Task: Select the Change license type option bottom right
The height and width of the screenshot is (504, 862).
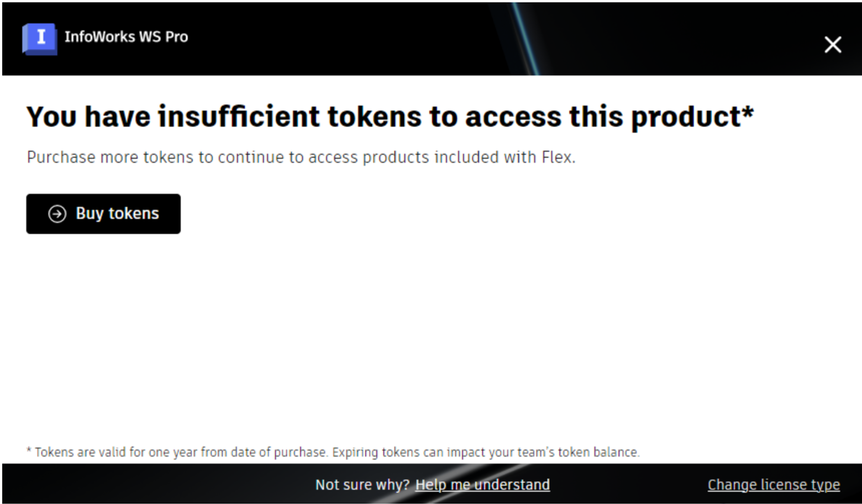Action: [773, 484]
